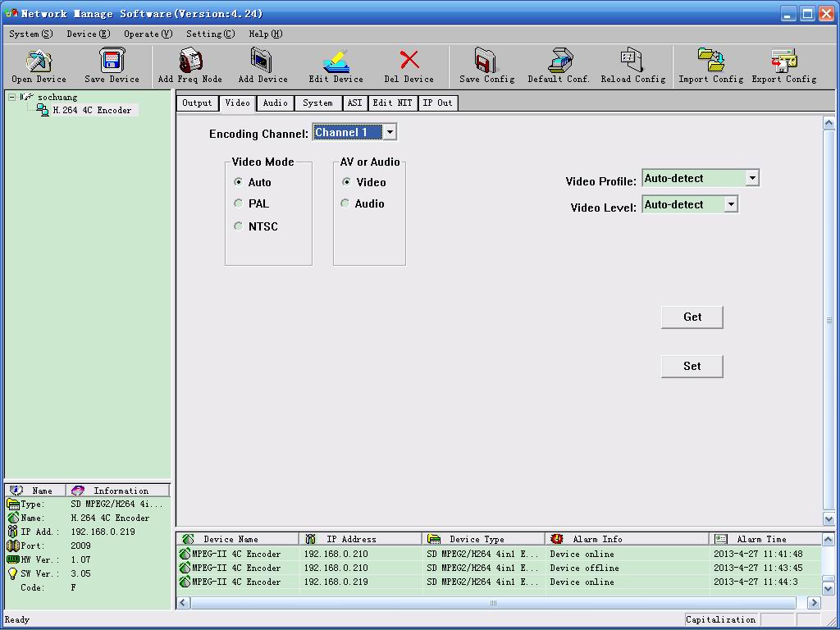Select alarm row for 192.168.0.219
840x630 pixels.
[499, 582]
